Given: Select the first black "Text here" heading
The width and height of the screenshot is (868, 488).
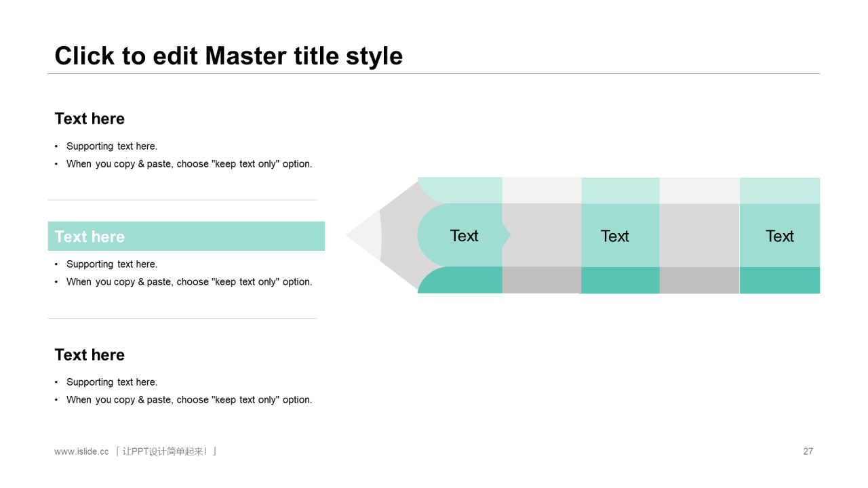Looking at the screenshot, I should pyautogui.click(x=90, y=119).
